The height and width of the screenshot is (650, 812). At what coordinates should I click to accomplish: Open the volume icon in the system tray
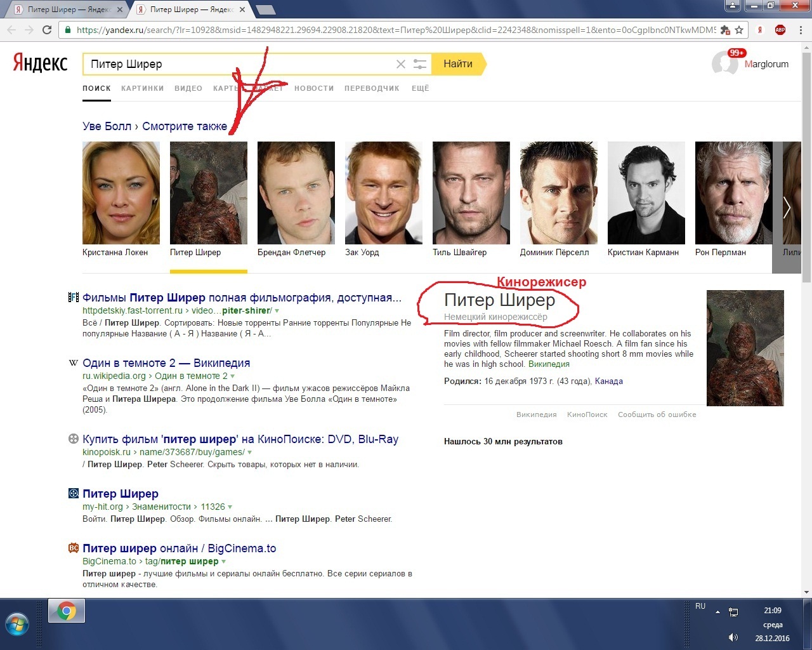point(733,637)
